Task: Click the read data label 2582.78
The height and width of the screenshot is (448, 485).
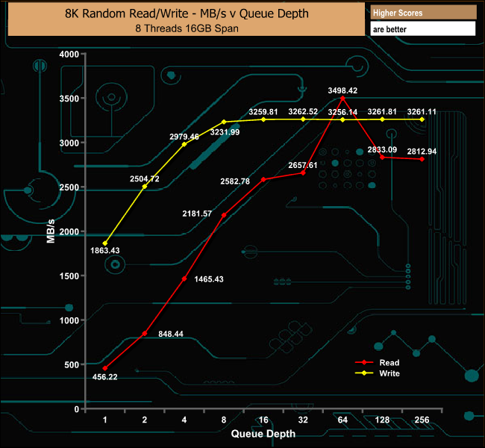Action: [235, 181]
